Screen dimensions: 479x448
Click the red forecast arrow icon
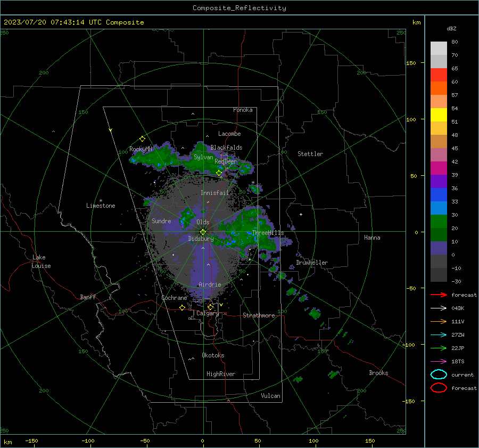click(439, 295)
